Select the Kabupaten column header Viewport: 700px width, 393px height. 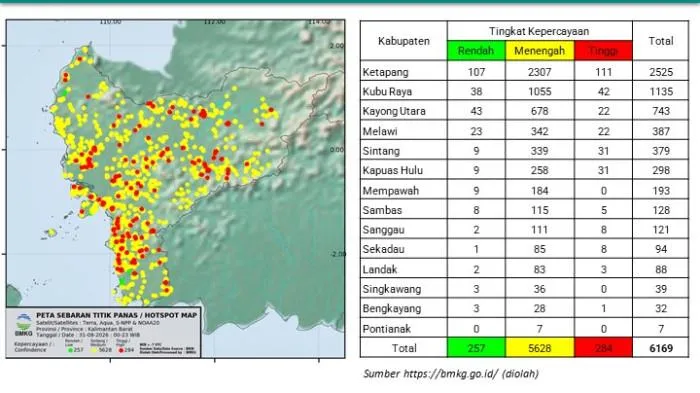404,41
